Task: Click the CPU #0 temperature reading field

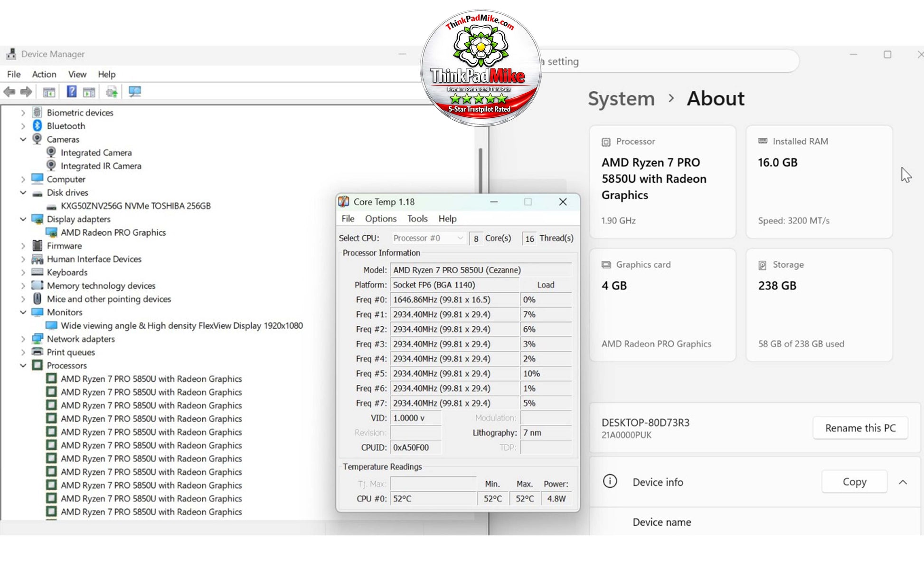Action: point(433,499)
